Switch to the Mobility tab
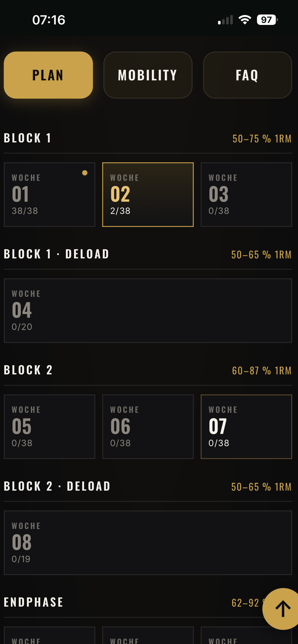This screenshot has width=298, height=644. 148,75
